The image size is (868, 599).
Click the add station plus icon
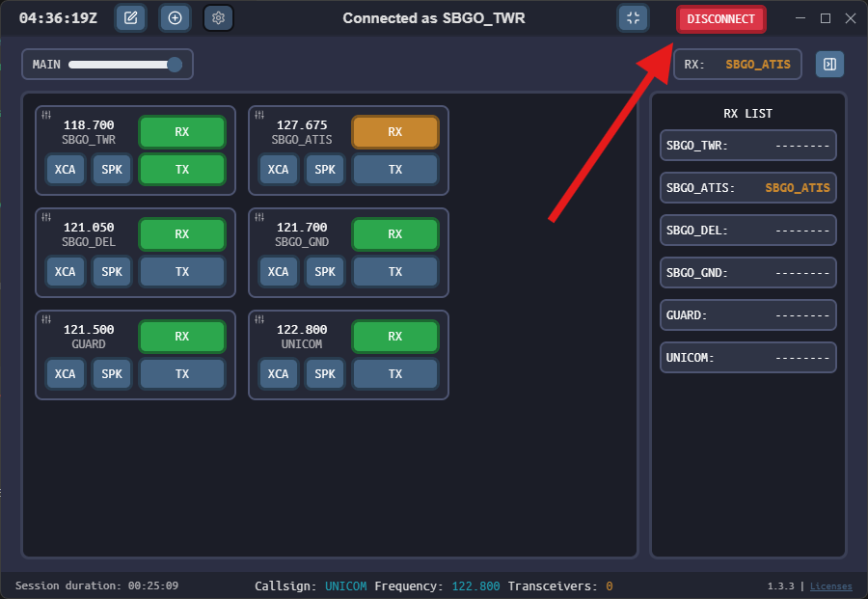[175, 18]
